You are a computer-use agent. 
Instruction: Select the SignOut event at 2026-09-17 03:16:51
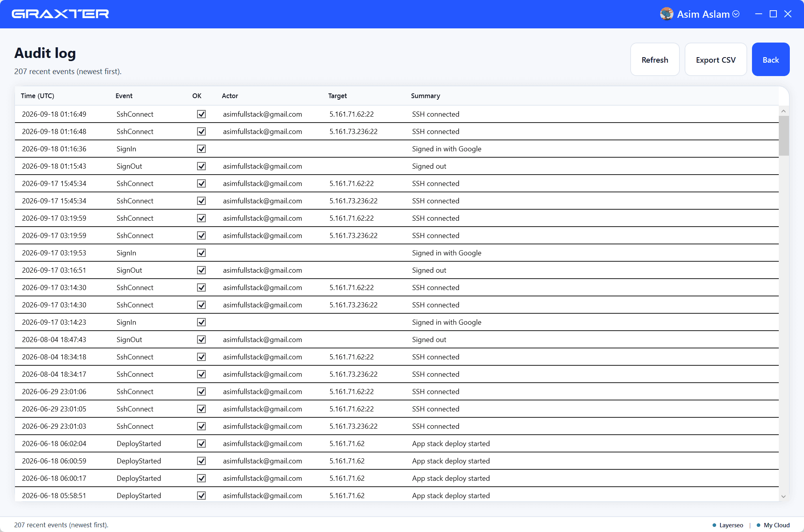[129, 270]
